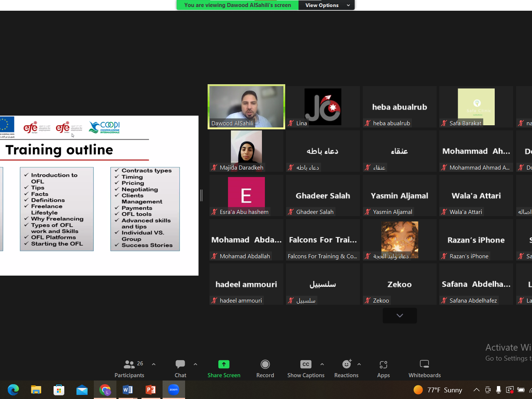Open Microsoft Word from the taskbar

128,390
